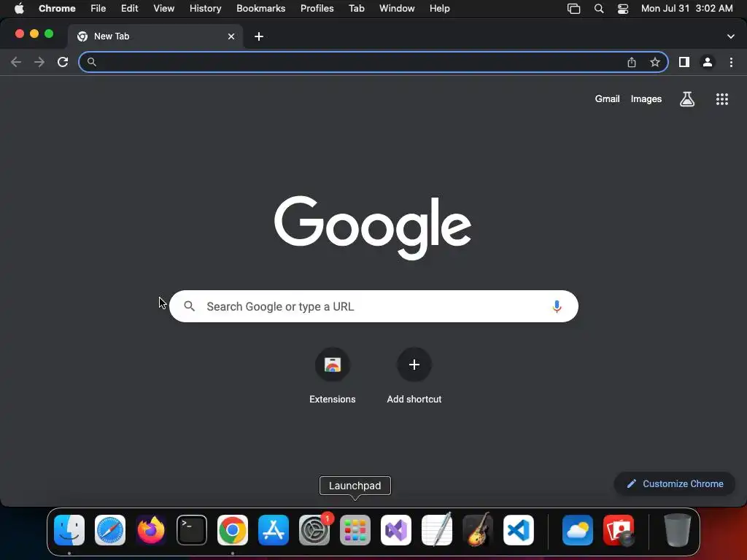Launch Safari from the Dock
Viewport: 747px width, 560px height.
point(110,530)
